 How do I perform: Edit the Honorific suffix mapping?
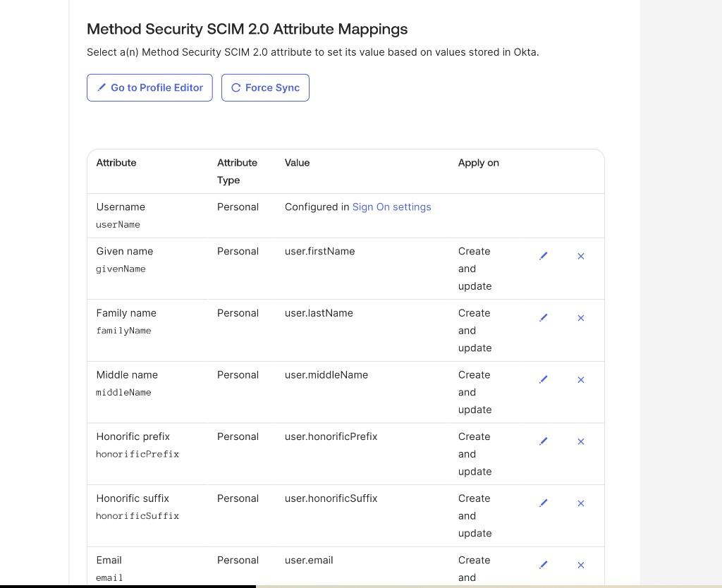(544, 503)
